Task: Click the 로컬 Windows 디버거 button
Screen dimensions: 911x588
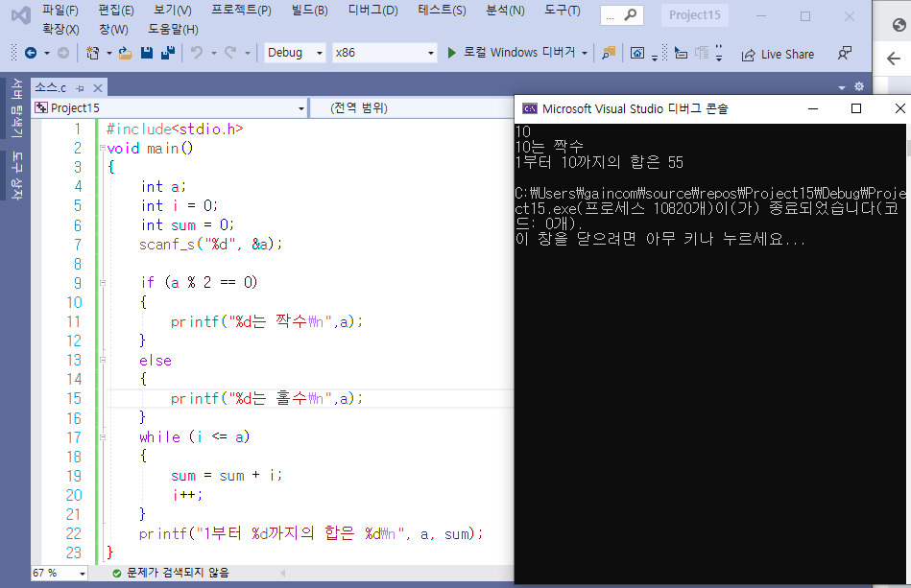Action: pos(518,53)
